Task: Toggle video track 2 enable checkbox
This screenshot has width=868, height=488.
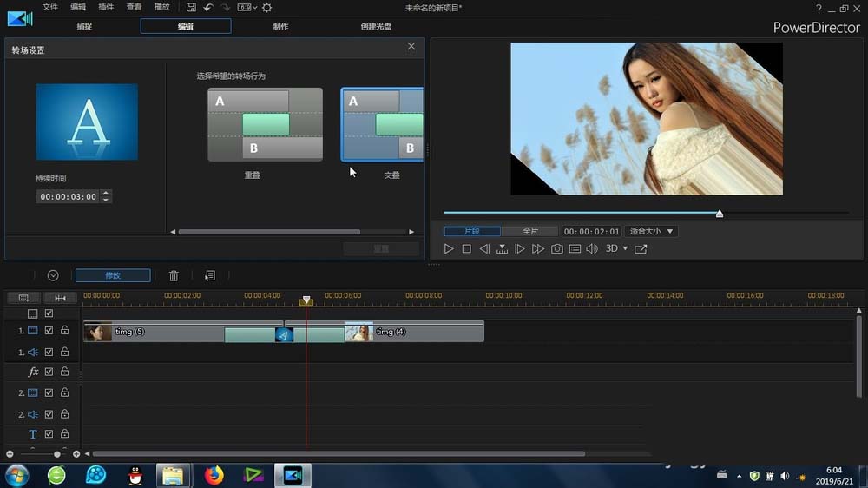Action: point(49,392)
